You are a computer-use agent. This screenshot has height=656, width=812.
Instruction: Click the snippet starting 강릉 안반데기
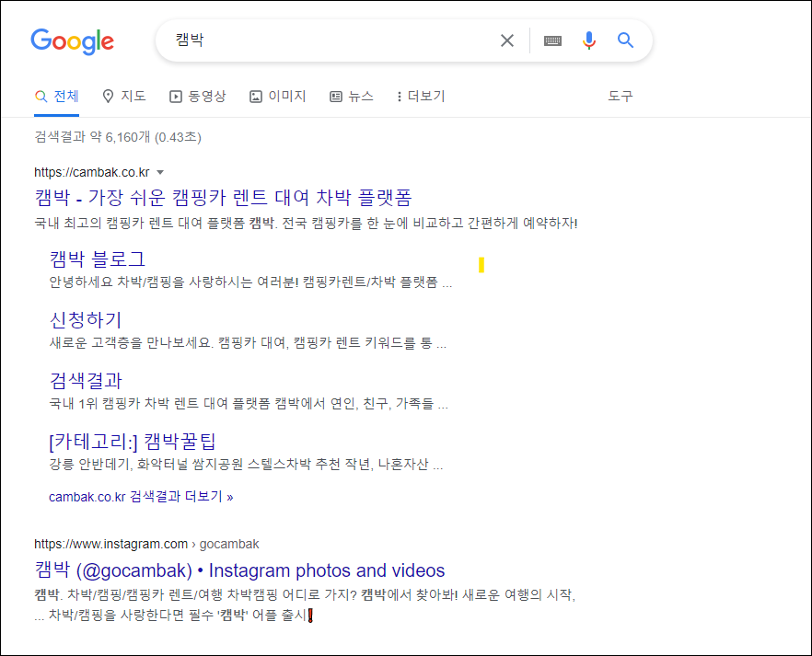[246, 464]
